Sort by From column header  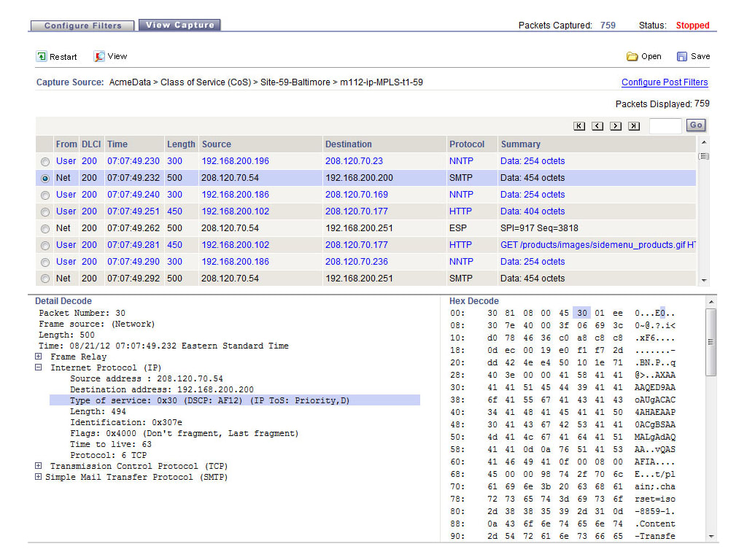pos(66,144)
